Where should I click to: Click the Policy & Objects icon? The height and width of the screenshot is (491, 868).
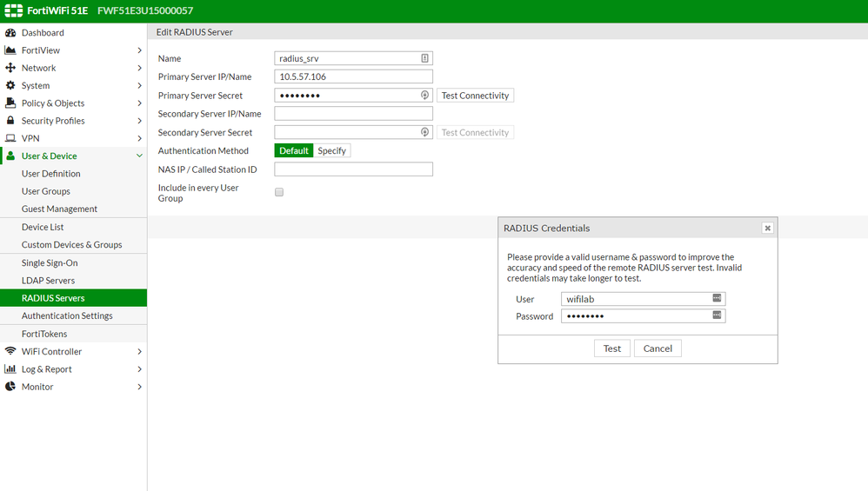[10, 103]
